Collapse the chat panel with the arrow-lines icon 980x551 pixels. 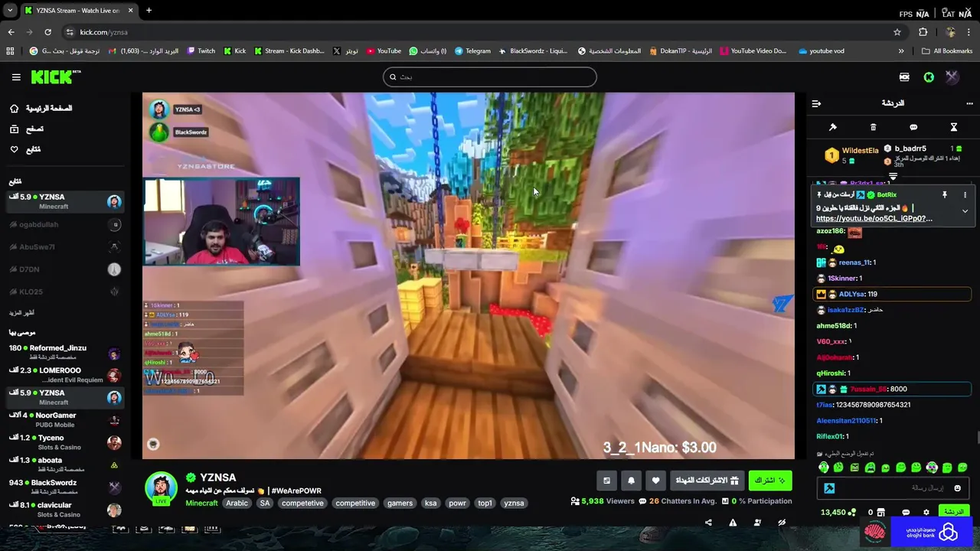[x=816, y=103]
